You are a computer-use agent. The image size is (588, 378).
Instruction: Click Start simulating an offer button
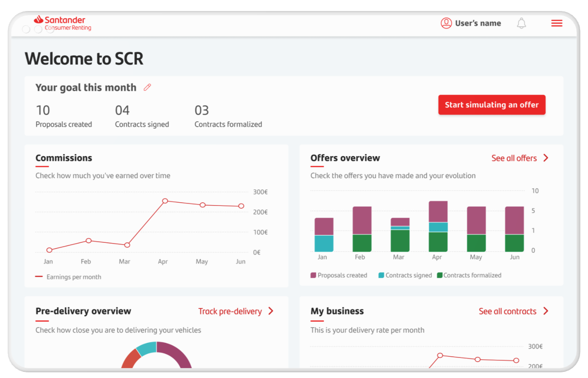(492, 105)
